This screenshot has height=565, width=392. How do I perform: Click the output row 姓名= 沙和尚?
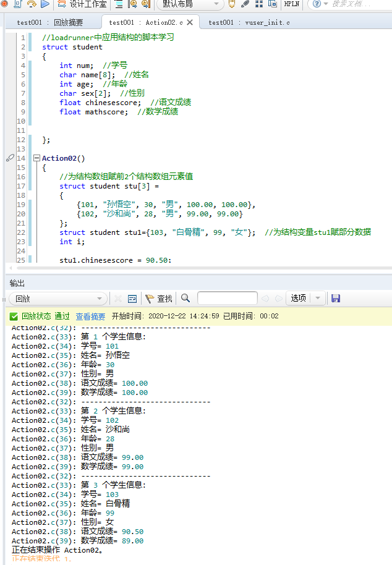point(70,430)
